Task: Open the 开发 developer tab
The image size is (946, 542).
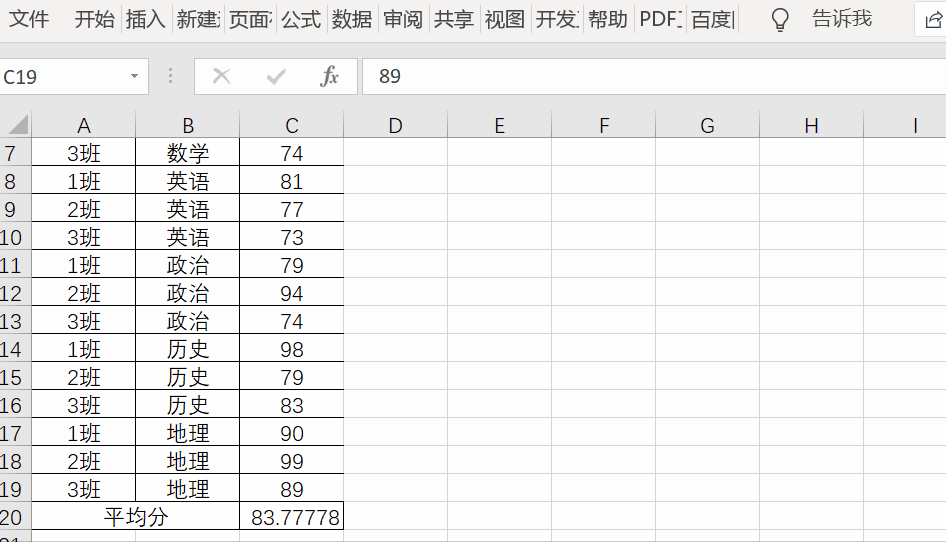Action: [557, 19]
